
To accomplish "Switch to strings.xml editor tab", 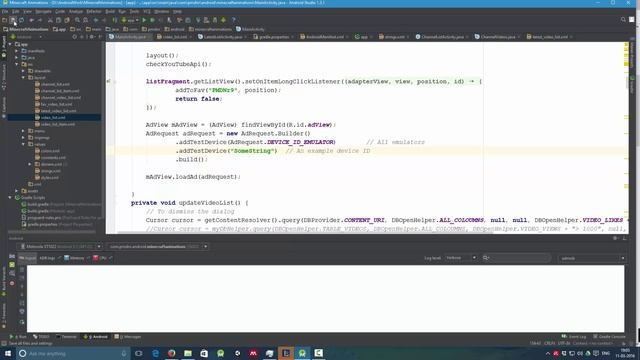I will pyautogui.click(x=394, y=37).
